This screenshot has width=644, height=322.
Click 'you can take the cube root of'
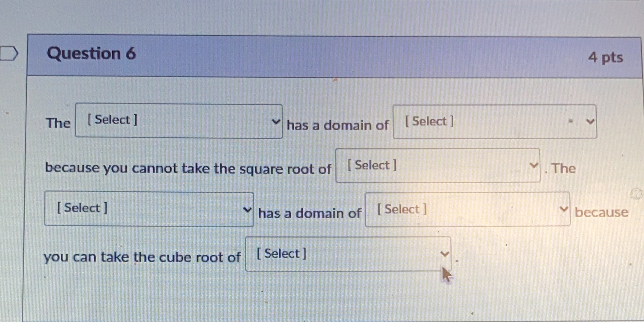pyautogui.click(x=142, y=257)
